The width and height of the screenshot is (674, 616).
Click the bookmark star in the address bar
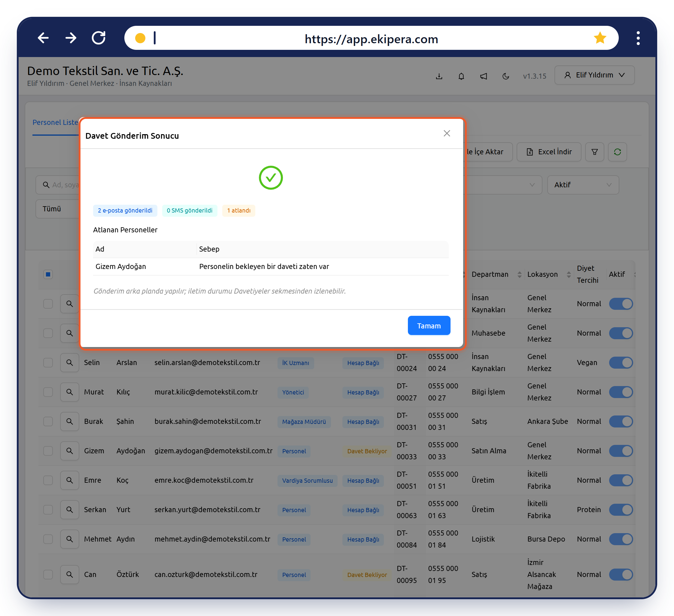600,38
